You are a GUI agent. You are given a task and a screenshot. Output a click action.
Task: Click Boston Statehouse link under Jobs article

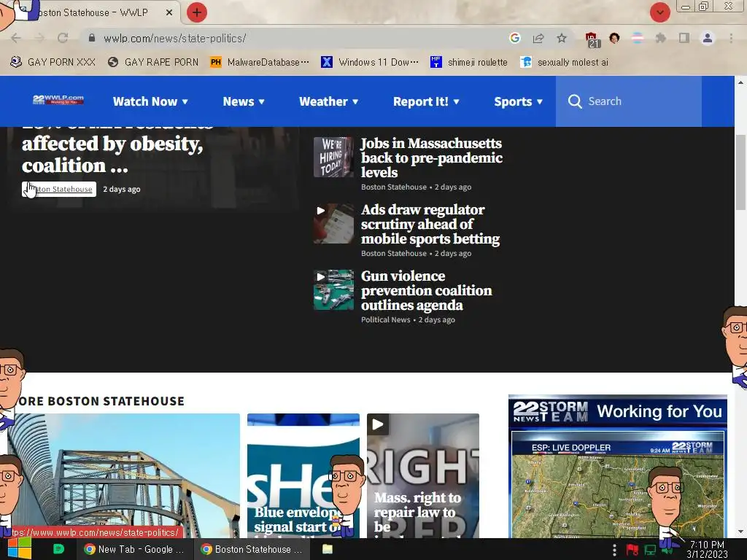click(393, 187)
